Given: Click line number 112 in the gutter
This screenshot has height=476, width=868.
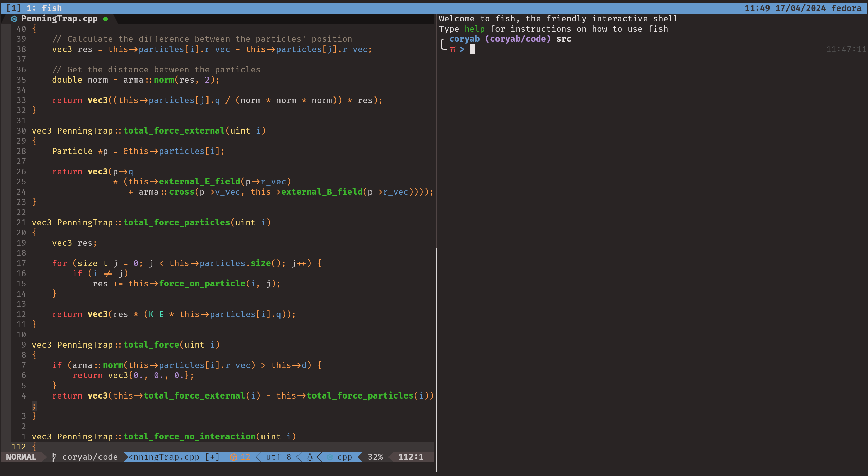Looking at the screenshot, I should pyautogui.click(x=19, y=447).
